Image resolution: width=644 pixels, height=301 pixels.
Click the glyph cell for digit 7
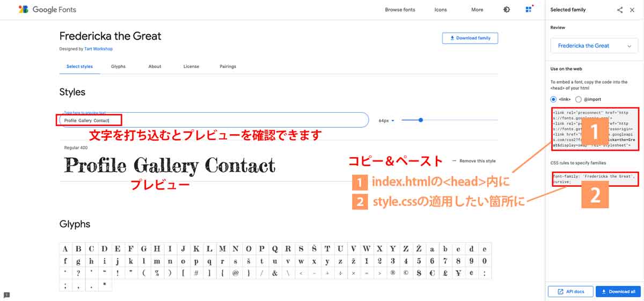(445, 261)
